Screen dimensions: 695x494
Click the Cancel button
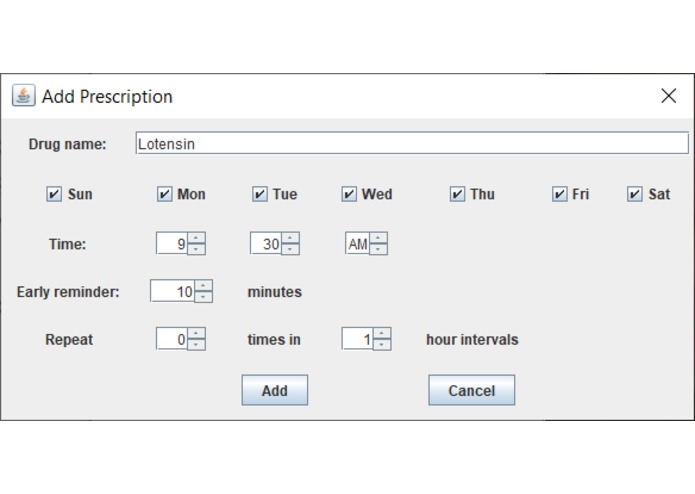click(472, 390)
